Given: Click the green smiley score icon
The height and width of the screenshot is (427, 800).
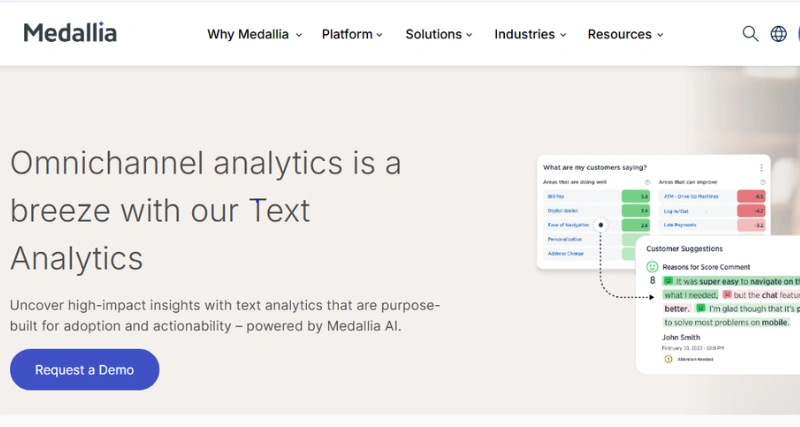Looking at the screenshot, I should coord(652,267).
